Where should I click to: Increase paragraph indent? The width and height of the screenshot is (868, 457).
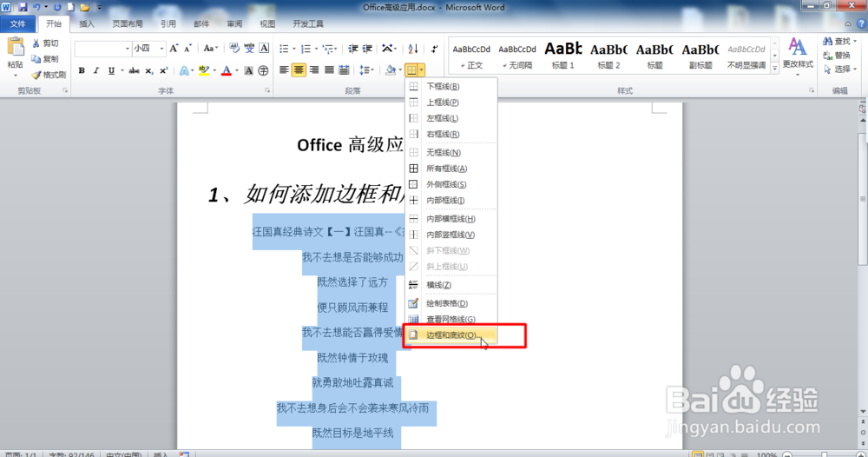pos(367,49)
